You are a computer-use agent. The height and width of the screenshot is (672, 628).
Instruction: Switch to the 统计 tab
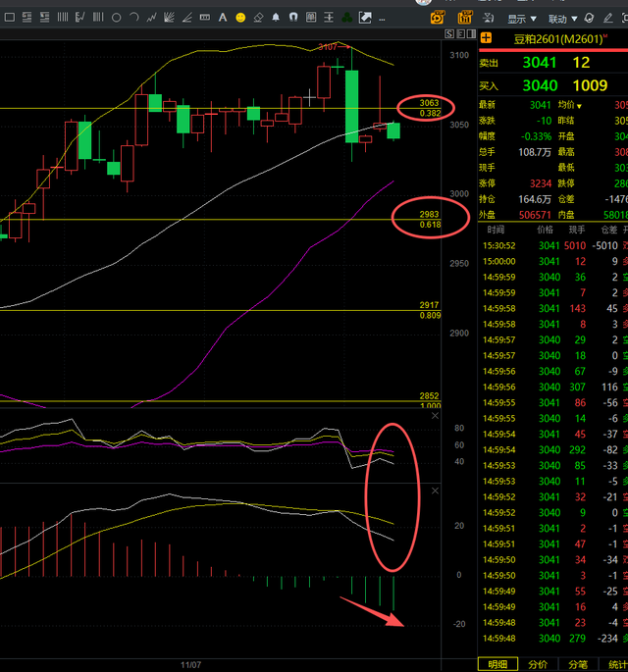tap(615, 664)
